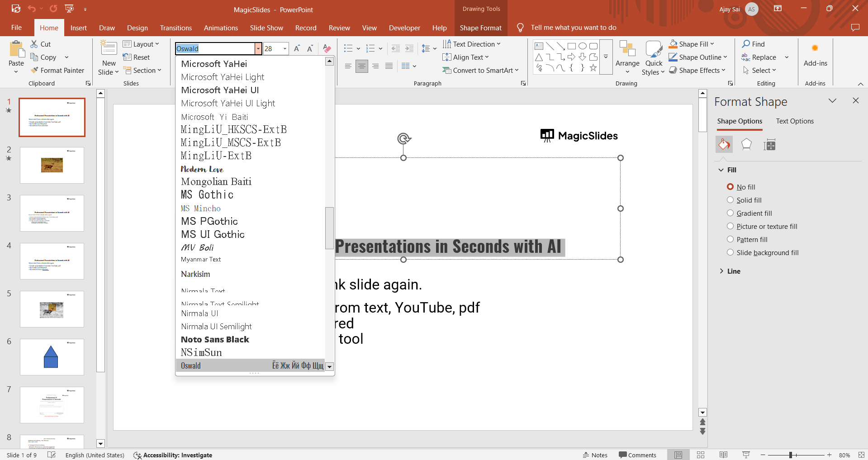This screenshot has width=868, height=460.
Task: Click the Format Painter icon
Action: (x=34, y=71)
